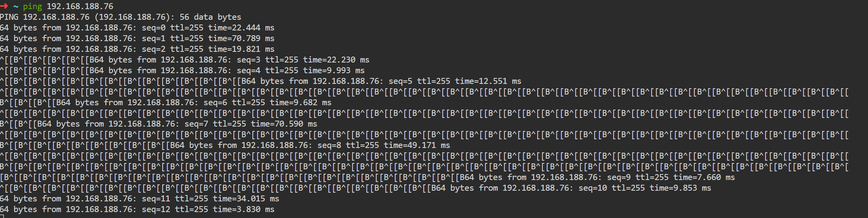Viewport: 868px width, 218px height.
Task: Click the seq=3 text in output
Action: [248, 60]
